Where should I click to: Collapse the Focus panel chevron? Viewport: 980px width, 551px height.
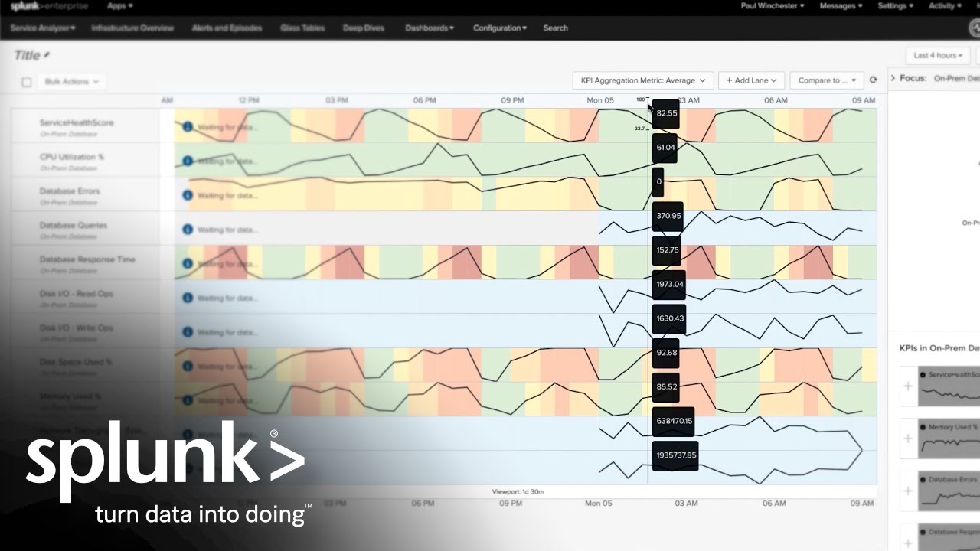click(893, 78)
